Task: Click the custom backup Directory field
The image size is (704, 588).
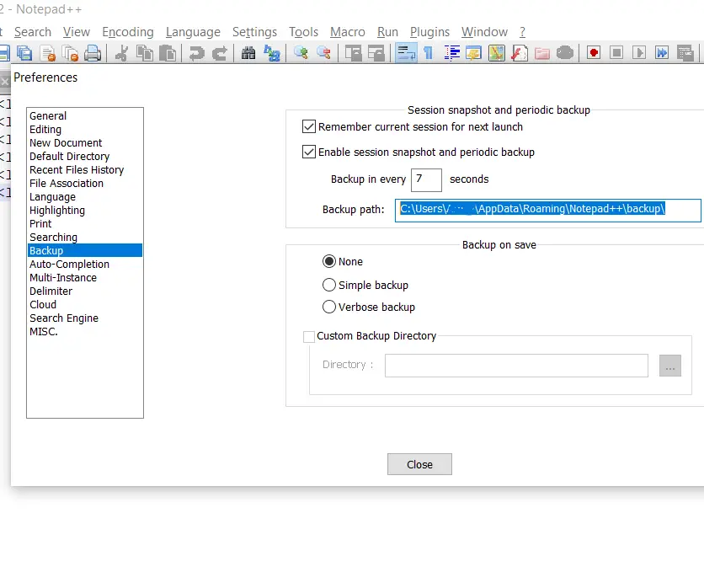Action: tap(516, 366)
